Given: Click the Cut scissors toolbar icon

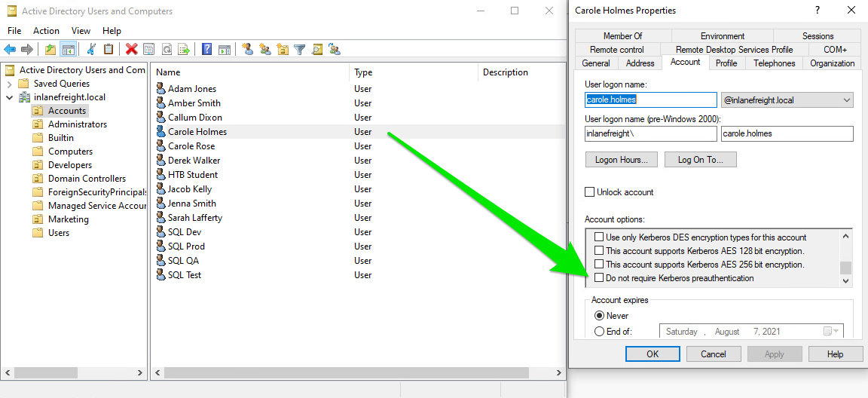Looking at the screenshot, I should pyautogui.click(x=91, y=50).
